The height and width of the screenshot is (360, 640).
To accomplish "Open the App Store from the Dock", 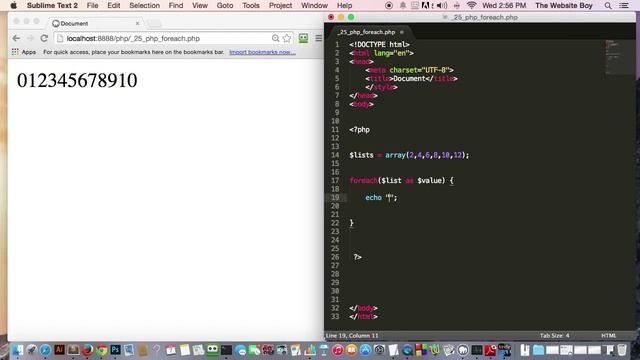I will (365, 350).
